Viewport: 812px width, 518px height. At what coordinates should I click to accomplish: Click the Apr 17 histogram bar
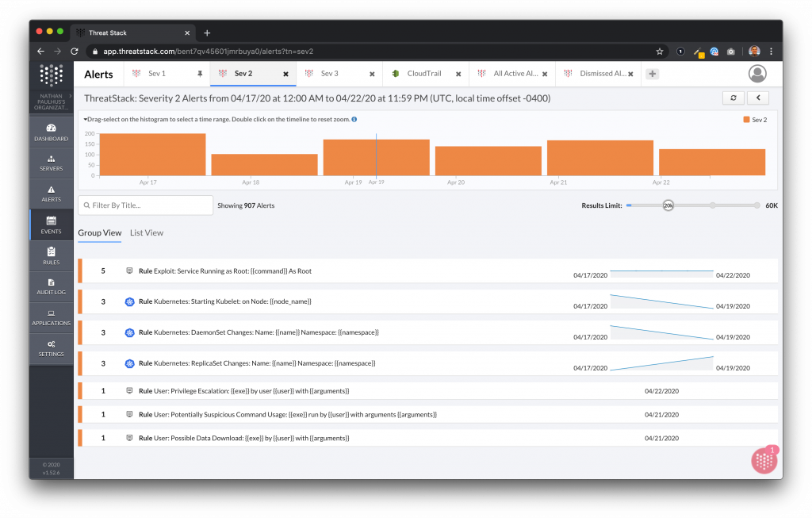coord(152,155)
